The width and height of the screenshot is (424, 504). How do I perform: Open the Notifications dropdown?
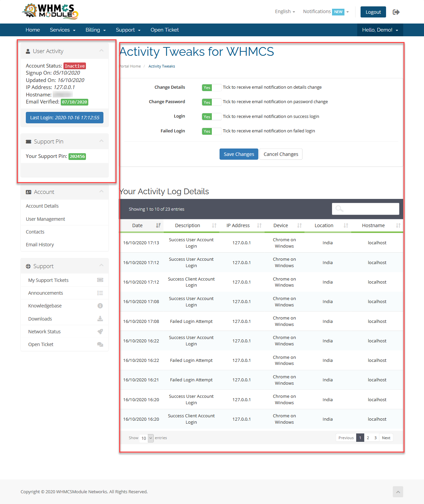(x=326, y=11)
